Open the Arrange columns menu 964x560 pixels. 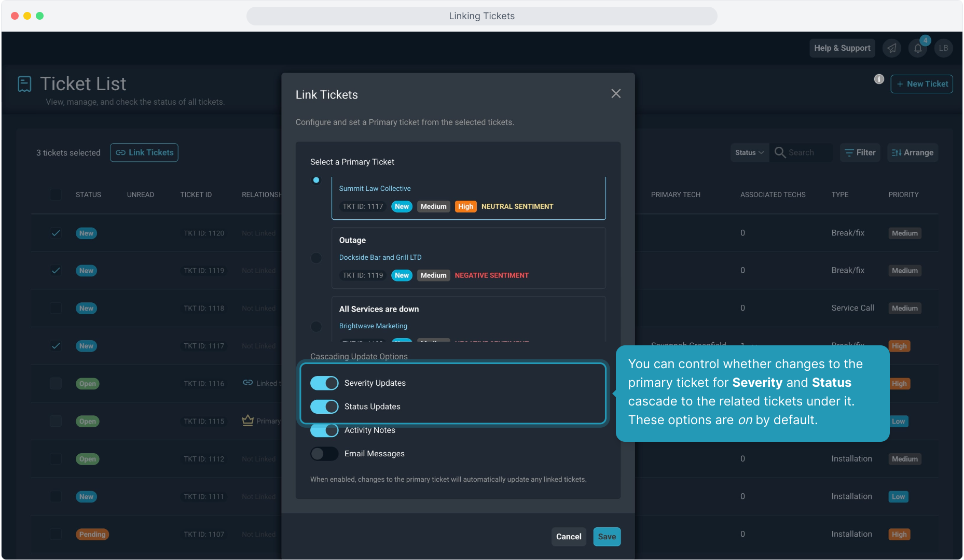912,152
